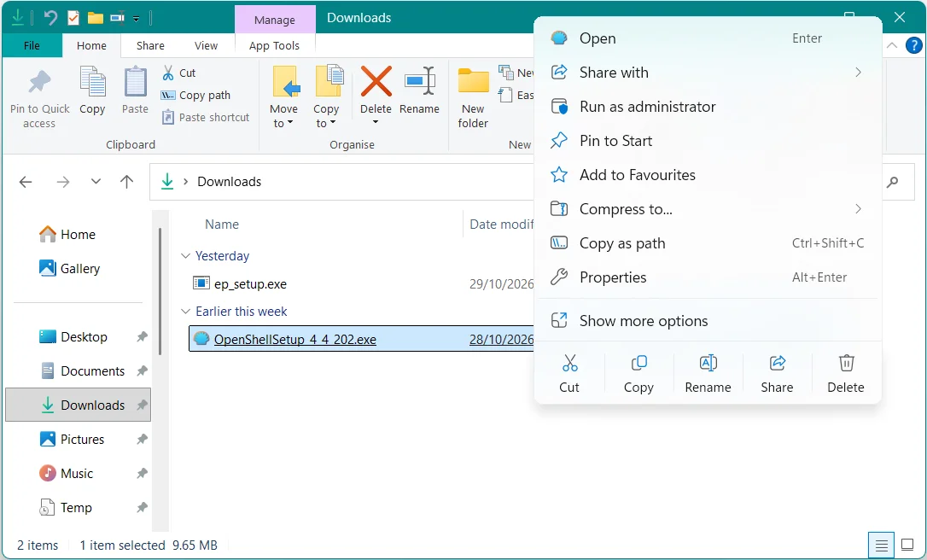Click the Undo icon in title bar

(x=51, y=18)
